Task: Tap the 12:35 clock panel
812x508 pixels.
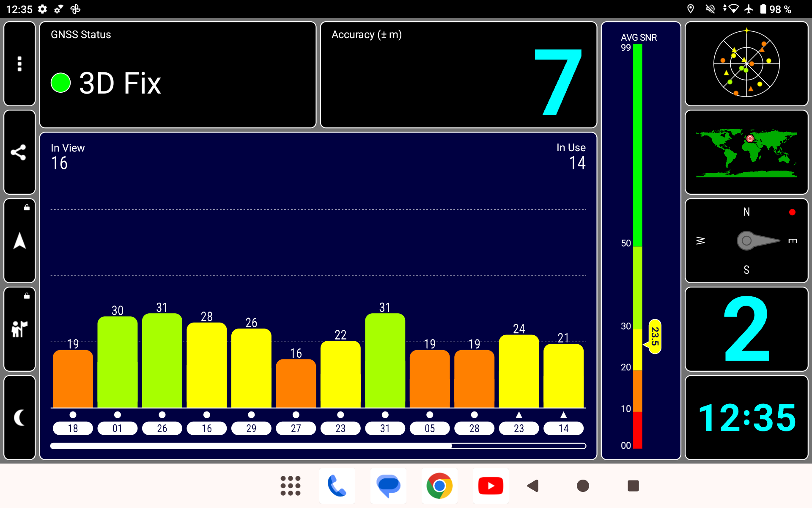Action: click(x=746, y=417)
